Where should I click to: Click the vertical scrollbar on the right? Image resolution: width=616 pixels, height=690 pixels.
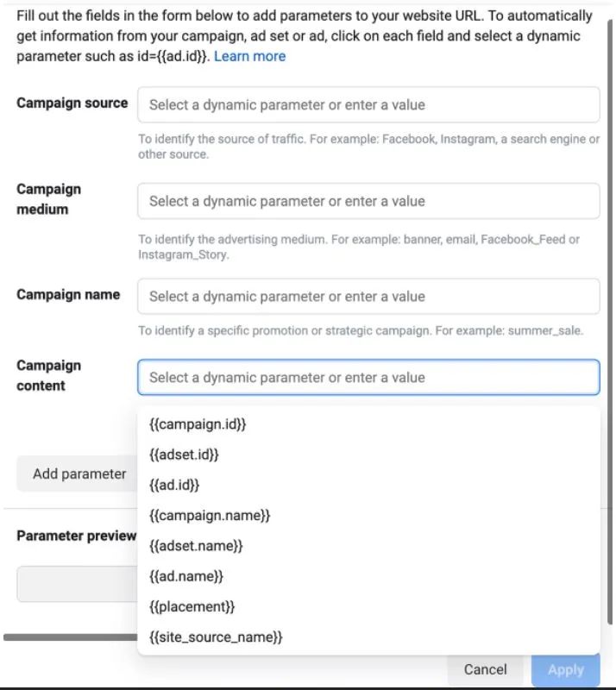click(610, 167)
